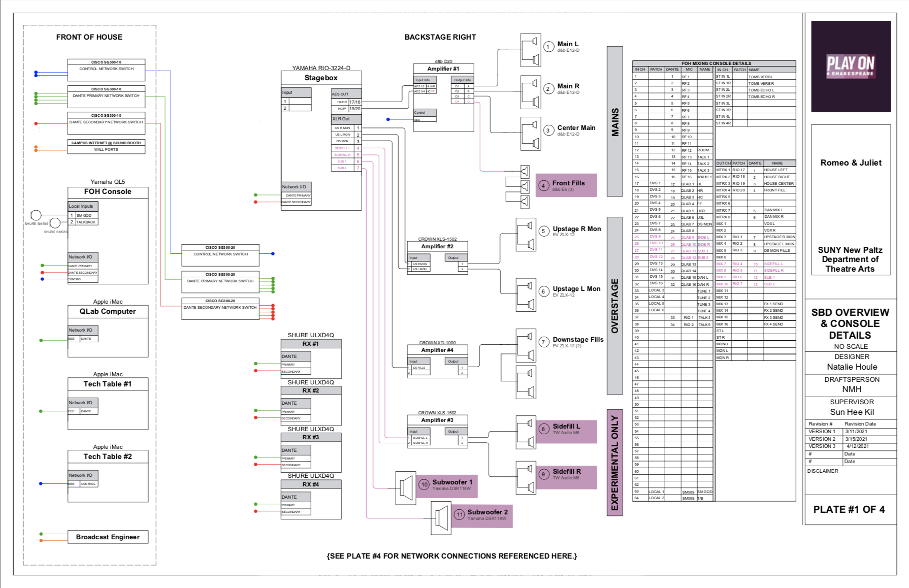
Task: Click the Romeo & Juliet title
Action: pos(851,163)
